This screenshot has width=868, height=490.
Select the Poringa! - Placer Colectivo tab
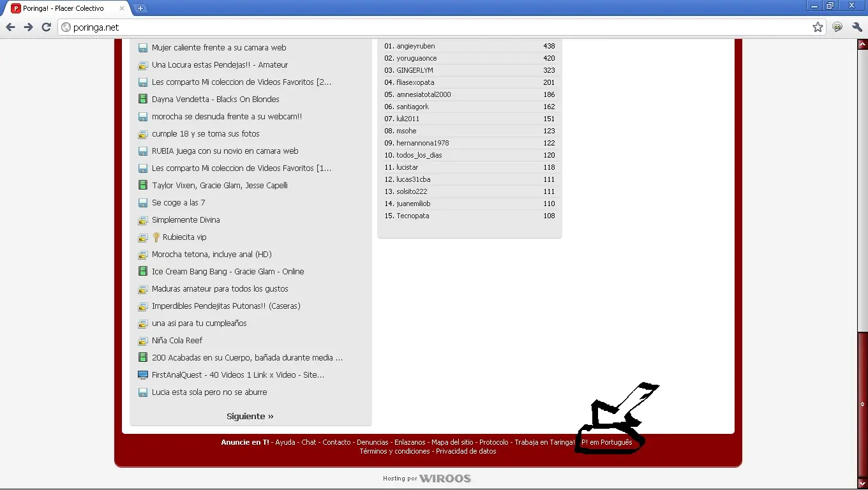(x=67, y=8)
